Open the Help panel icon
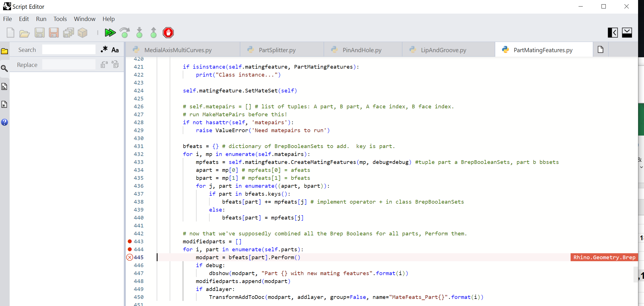Image resolution: width=644 pixels, height=306 pixels. tap(5, 123)
